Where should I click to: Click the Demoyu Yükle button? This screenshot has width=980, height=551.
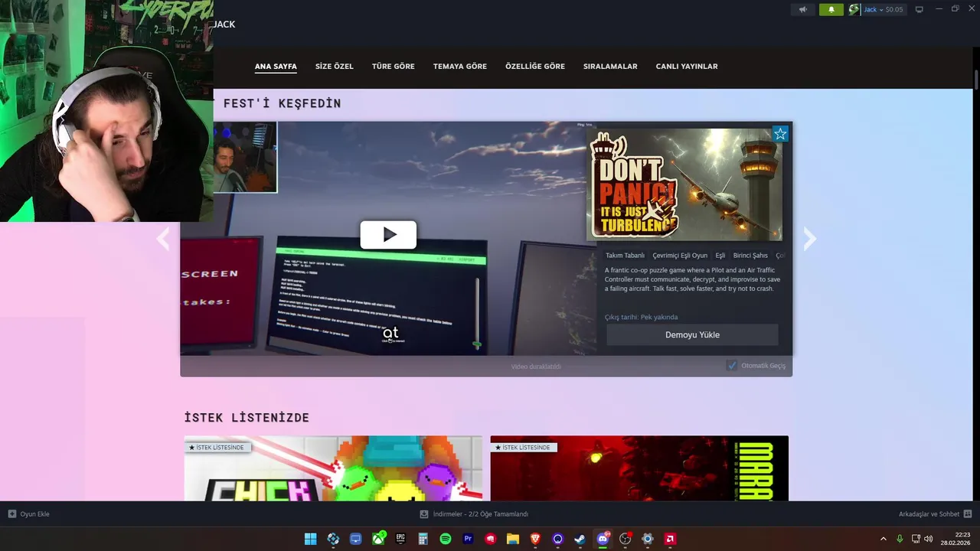pos(692,334)
